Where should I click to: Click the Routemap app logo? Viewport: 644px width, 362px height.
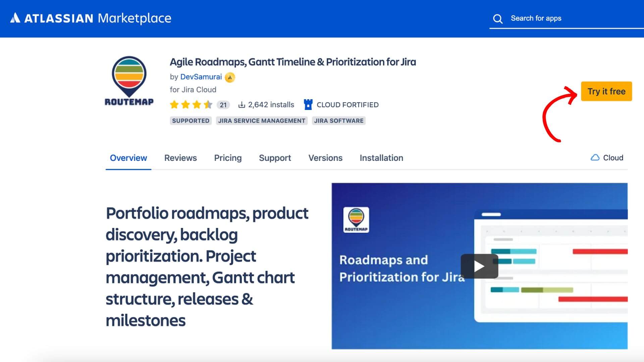tap(129, 81)
